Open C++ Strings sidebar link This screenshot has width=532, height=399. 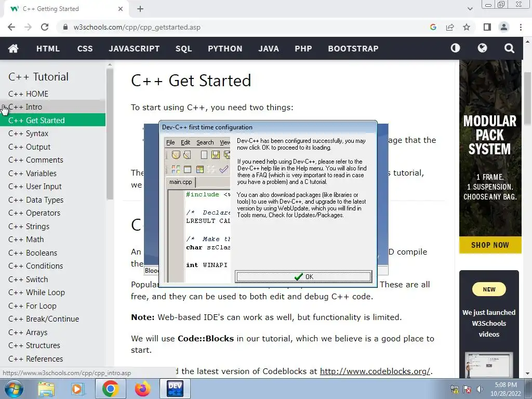pyautogui.click(x=52, y=226)
